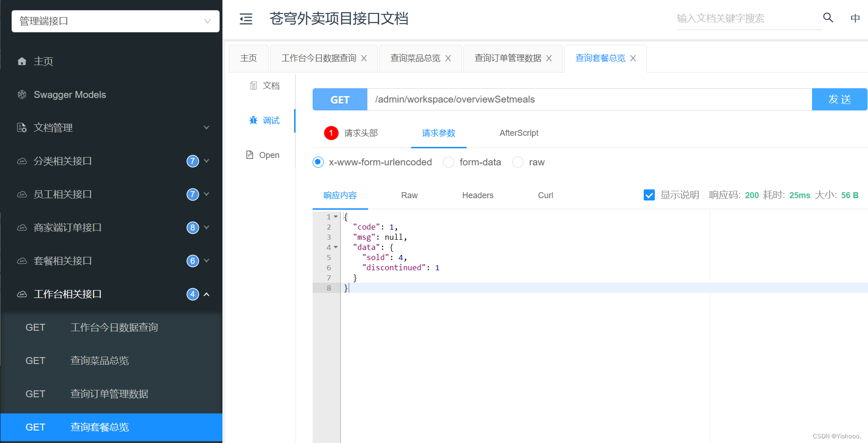
Task: Click the 输入文档关键字搜索 search box
Action: [x=749, y=18]
